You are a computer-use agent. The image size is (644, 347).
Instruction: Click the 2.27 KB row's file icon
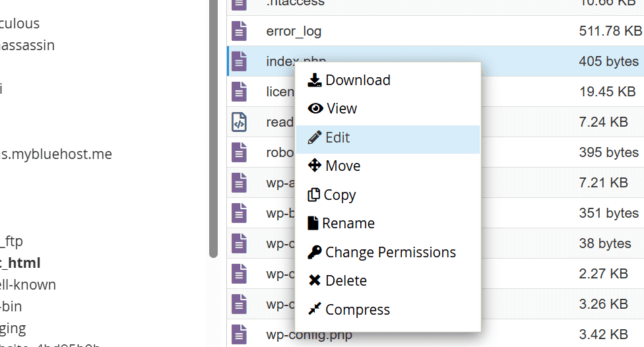239,274
